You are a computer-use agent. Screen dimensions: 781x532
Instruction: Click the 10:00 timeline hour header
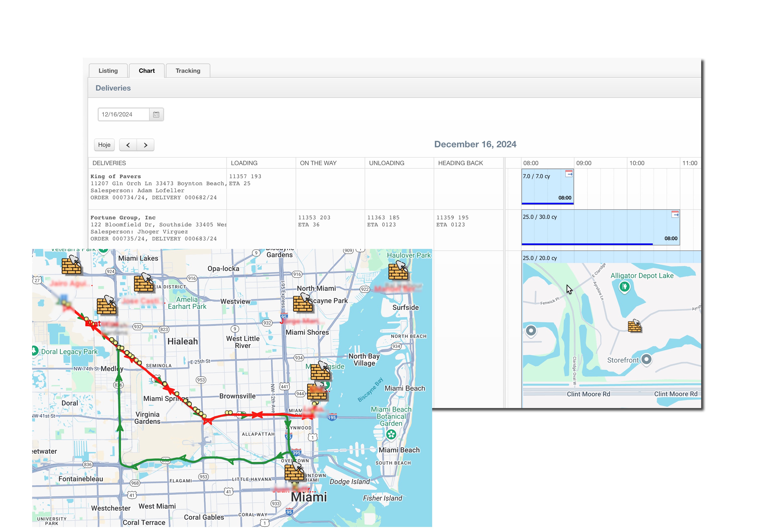point(637,163)
